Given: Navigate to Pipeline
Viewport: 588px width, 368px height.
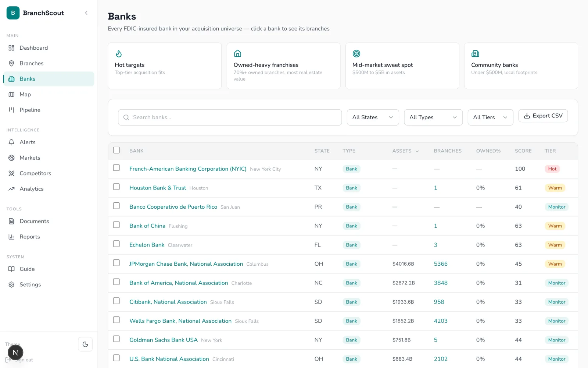Looking at the screenshot, I should pyautogui.click(x=49, y=110).
